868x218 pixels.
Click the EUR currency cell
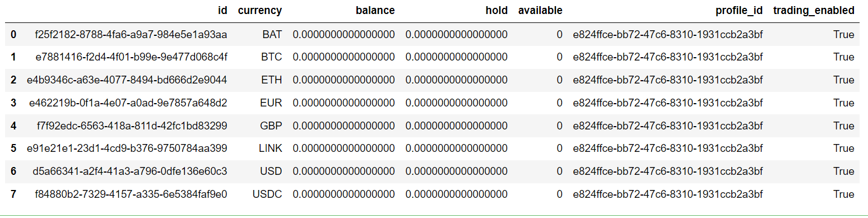point(271,103)
